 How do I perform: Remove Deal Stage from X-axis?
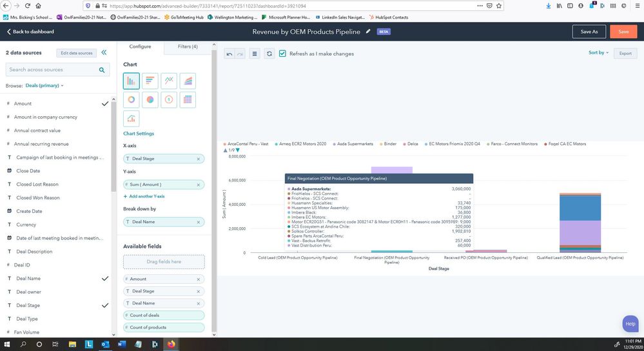[199, 159]
